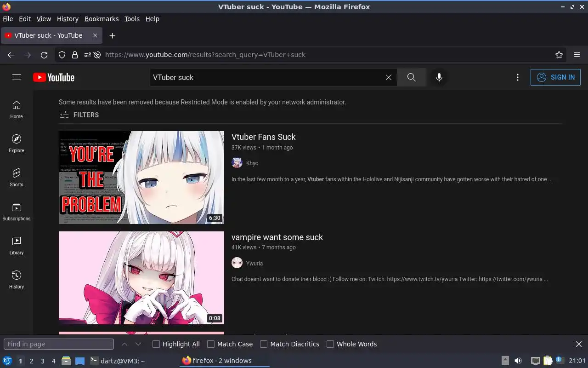
Task: Switch to workspace 2 in taskbar
Action: click(32, 361)
